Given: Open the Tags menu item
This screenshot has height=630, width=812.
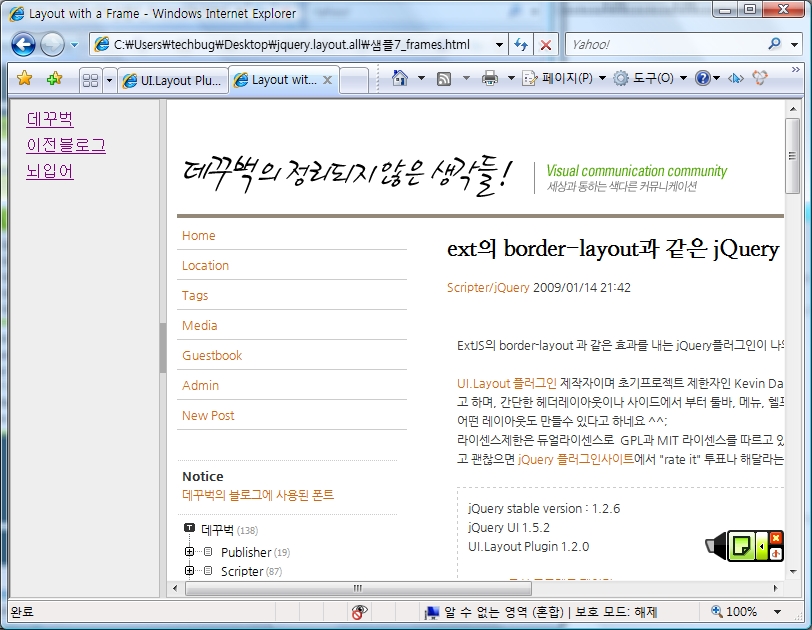Looking at the screenshot, I should tap(195, 296).
